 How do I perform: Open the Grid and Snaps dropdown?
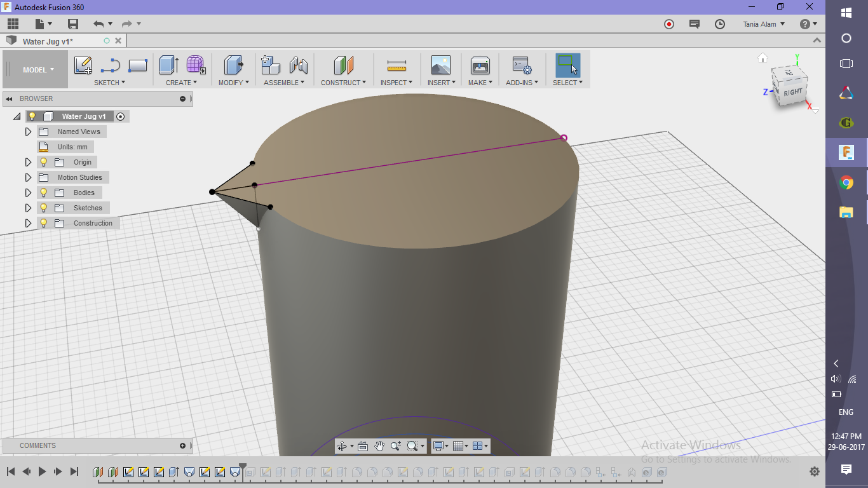[460, 446]
